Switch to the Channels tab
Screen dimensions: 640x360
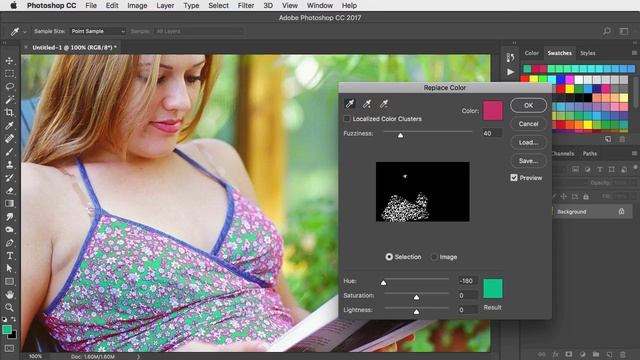pos(562,153)
